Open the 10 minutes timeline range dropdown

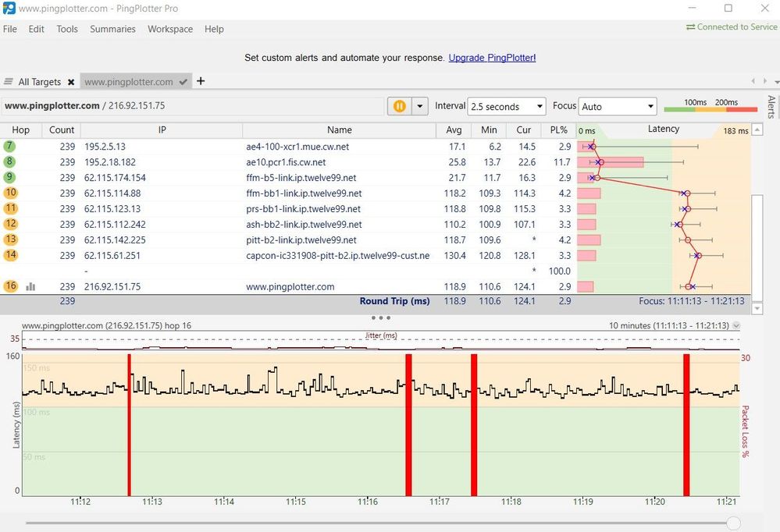(736, 326)
